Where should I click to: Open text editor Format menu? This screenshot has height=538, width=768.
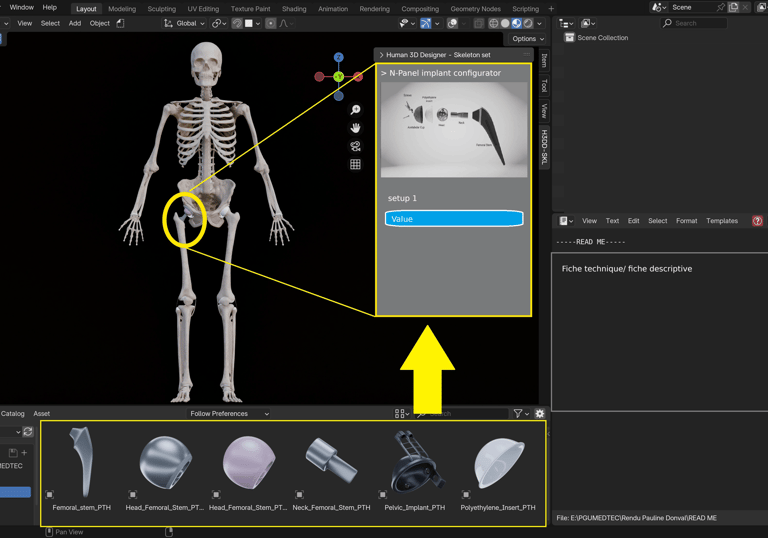coord(687,221)
